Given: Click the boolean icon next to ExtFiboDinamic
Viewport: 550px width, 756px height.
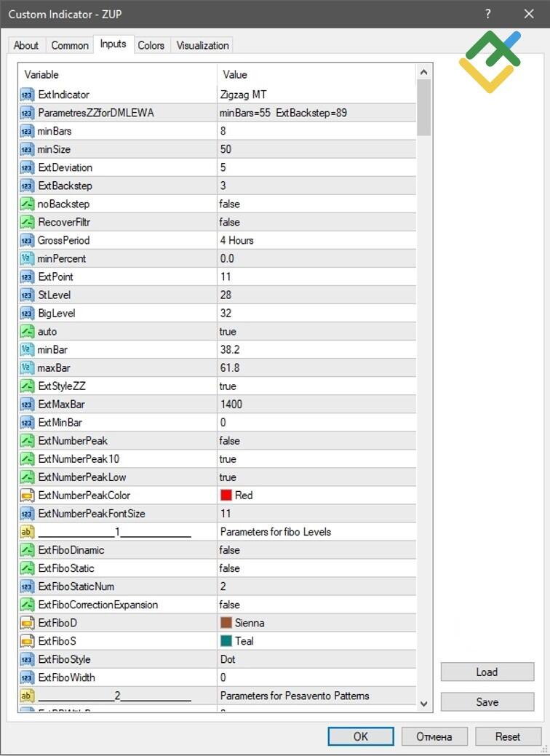Looking at the screenshot, I should coord(27,550).
